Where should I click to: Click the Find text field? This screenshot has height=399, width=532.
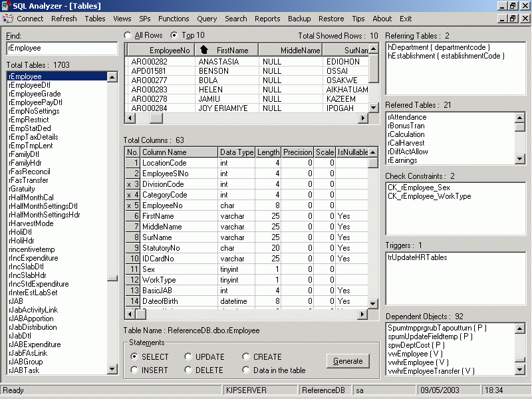click(62, 48)
